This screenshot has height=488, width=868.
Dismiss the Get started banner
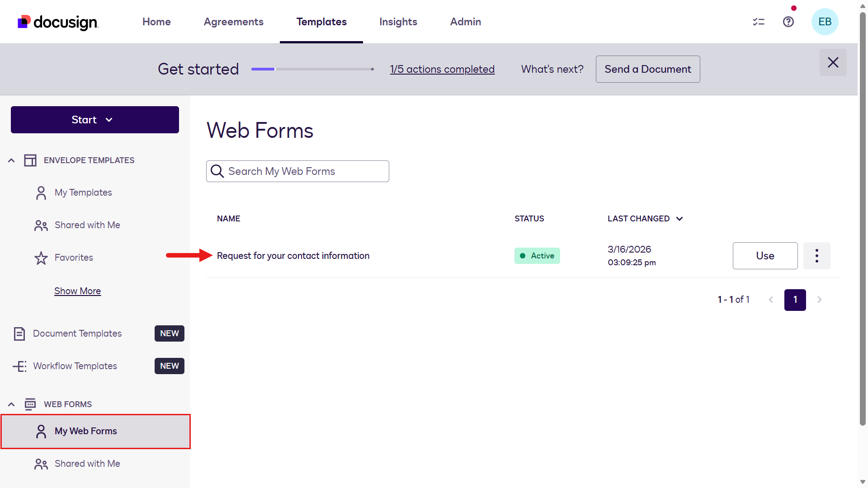click(x=833, y=62)
